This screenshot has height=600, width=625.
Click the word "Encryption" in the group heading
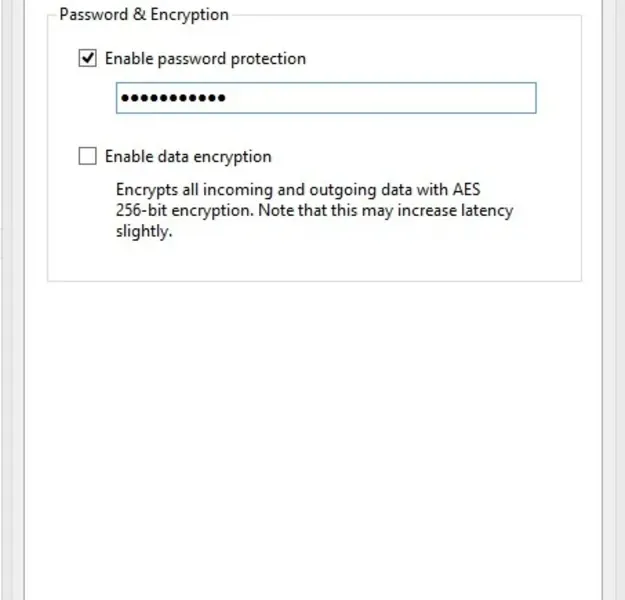[189, 15]
